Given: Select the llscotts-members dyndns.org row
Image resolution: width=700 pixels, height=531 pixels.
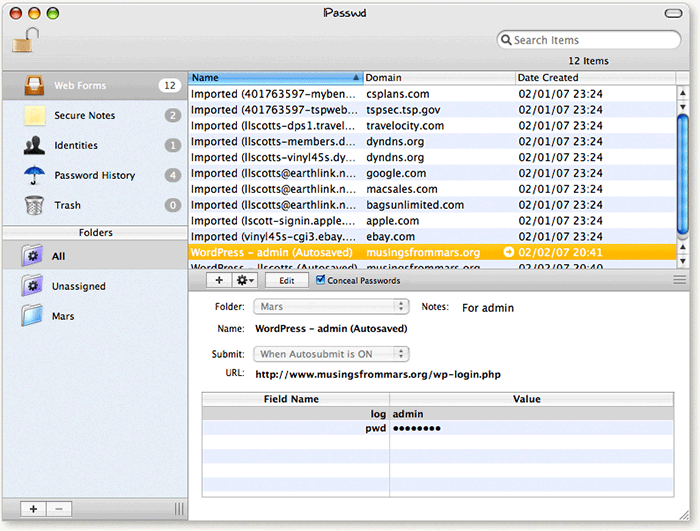Looking at the screenshot, I should 432,141.
